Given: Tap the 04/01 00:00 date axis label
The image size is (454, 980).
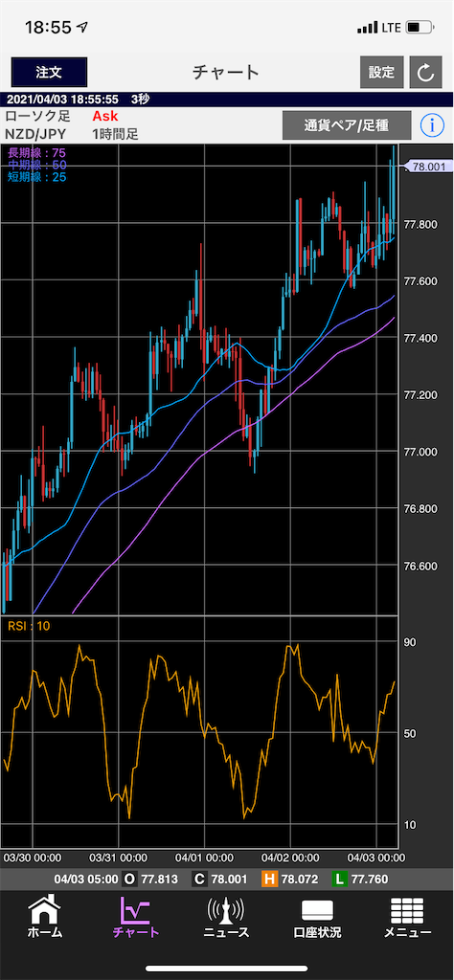Looking at the screenshot, I should point(204,857).
